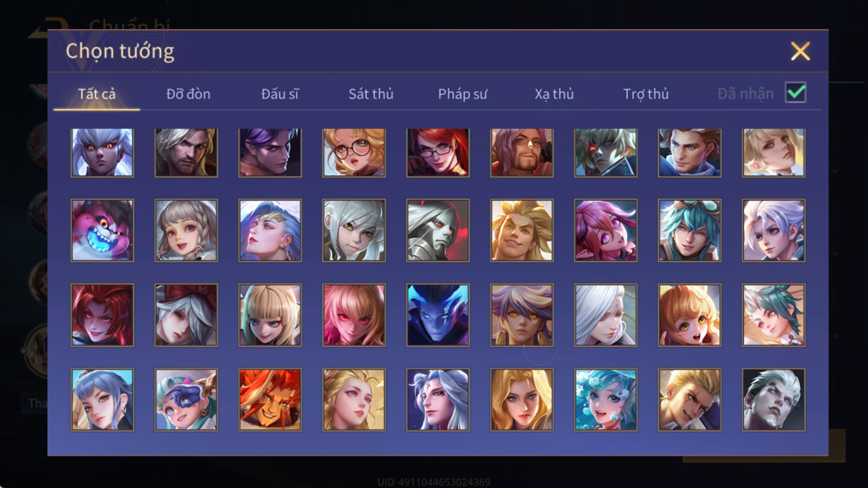Show the Xạ thủ hero list

[554, 94]
